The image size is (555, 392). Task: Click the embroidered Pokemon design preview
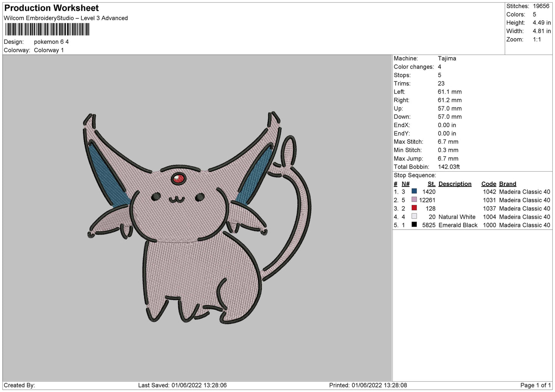click(x=197, y=217)
